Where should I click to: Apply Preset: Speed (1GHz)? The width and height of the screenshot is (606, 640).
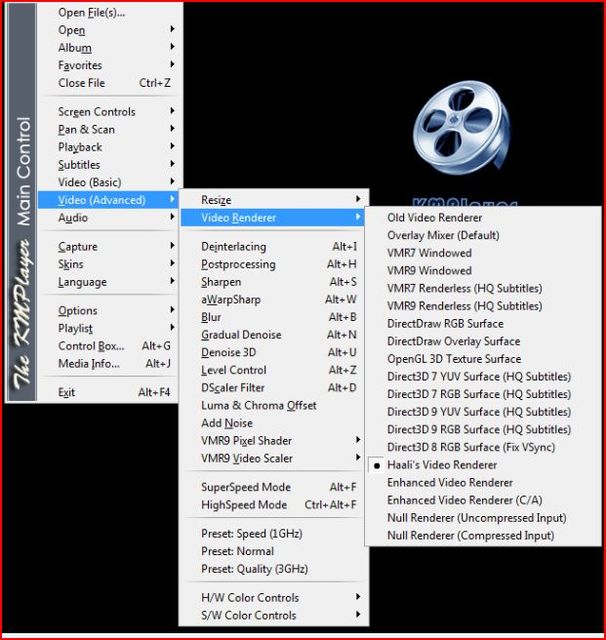pos(273,533)
